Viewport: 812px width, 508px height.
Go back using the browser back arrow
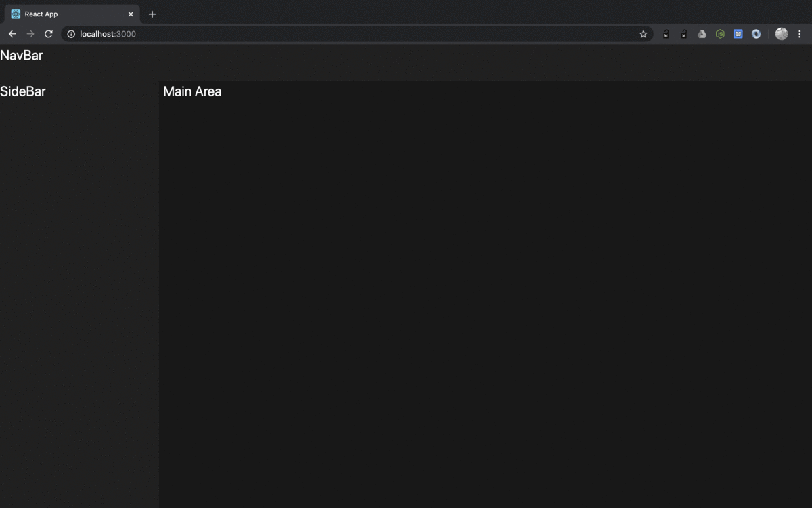pyautogui.click(x=12, y=34)
